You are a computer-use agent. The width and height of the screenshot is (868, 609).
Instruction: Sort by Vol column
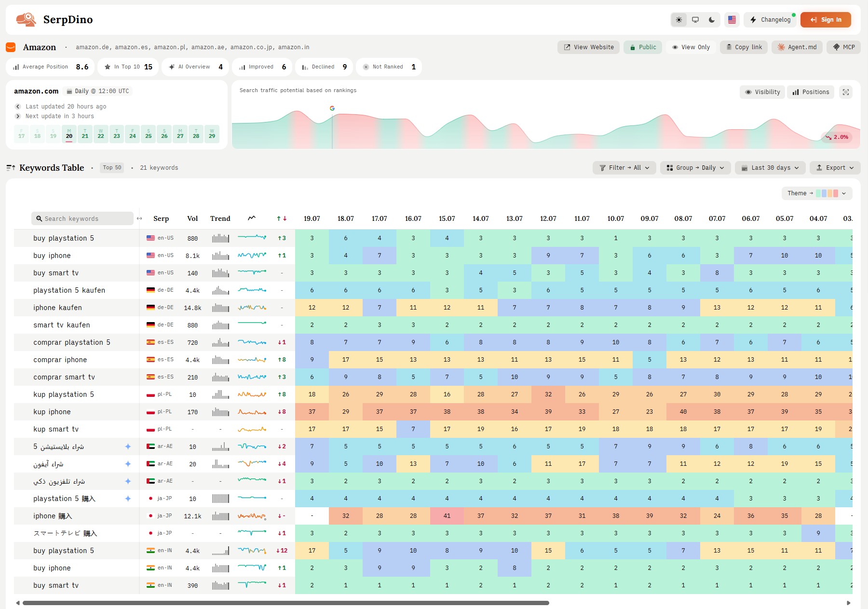point(192,218)
